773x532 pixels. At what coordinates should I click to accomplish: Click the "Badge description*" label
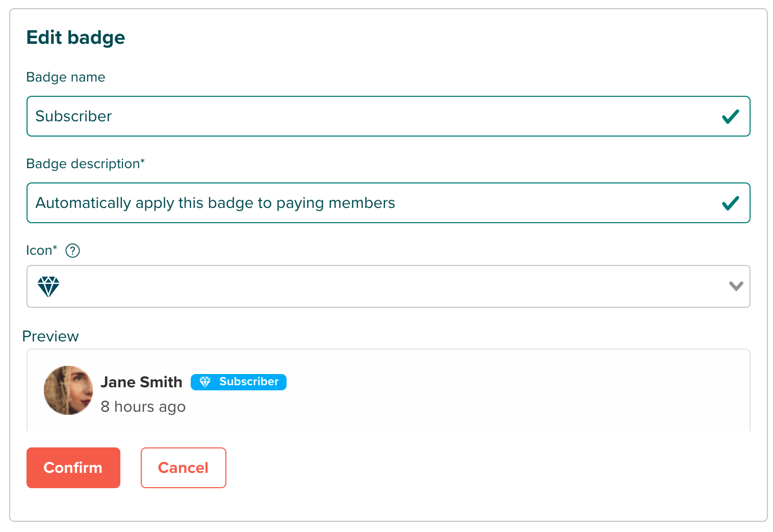click(86, 164)
